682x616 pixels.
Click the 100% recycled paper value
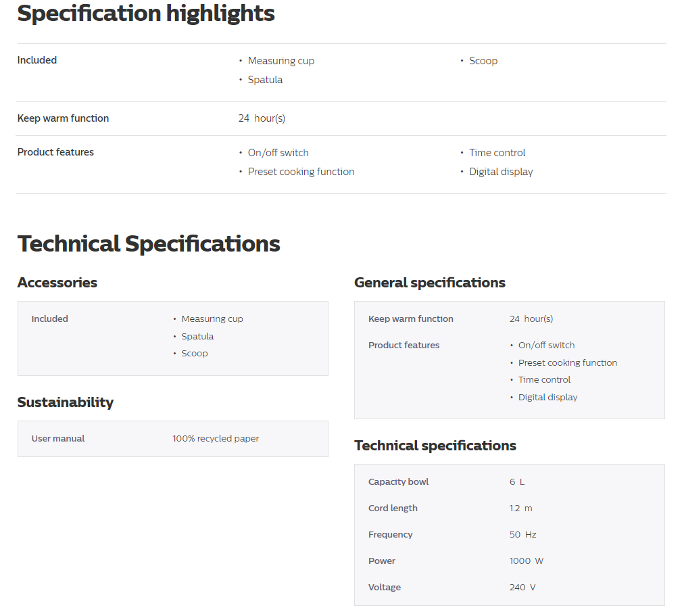coord(216,439)
